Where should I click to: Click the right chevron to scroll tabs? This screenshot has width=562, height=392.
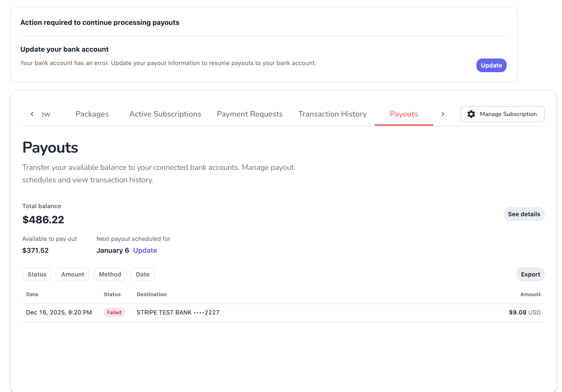(x=442, y=114)
